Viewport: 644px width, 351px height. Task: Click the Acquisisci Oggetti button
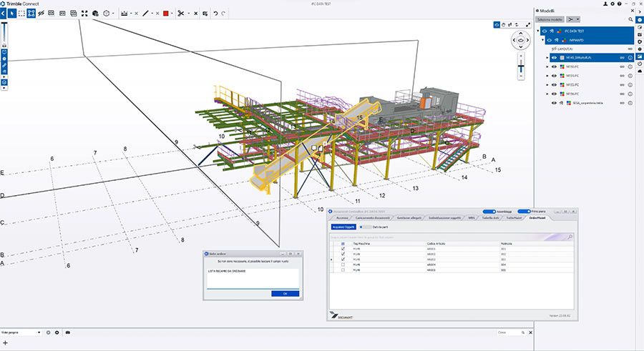(343, 226)
